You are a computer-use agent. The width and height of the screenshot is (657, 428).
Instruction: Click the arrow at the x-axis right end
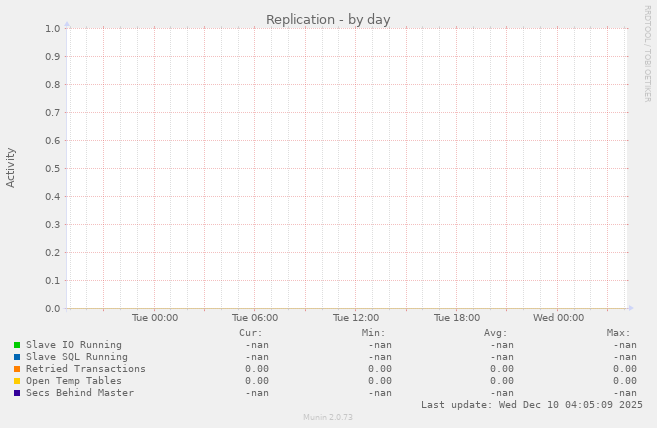point(630,308)
